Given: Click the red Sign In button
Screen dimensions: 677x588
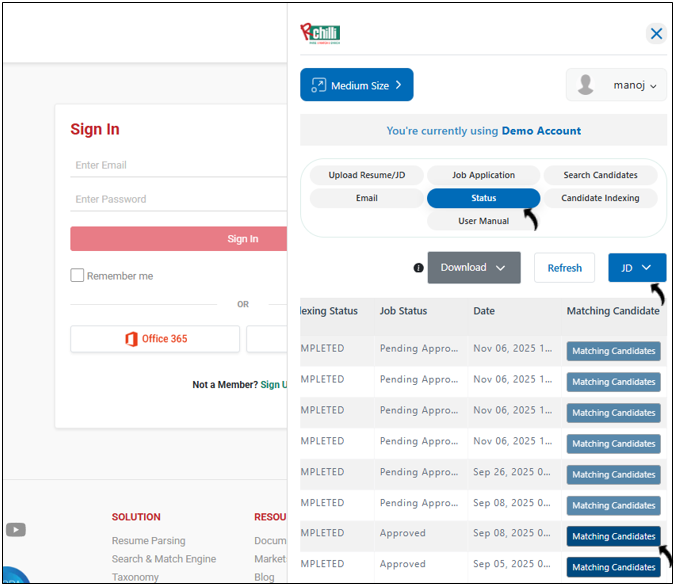Looking at the screenshot, I should coord(178,239).
